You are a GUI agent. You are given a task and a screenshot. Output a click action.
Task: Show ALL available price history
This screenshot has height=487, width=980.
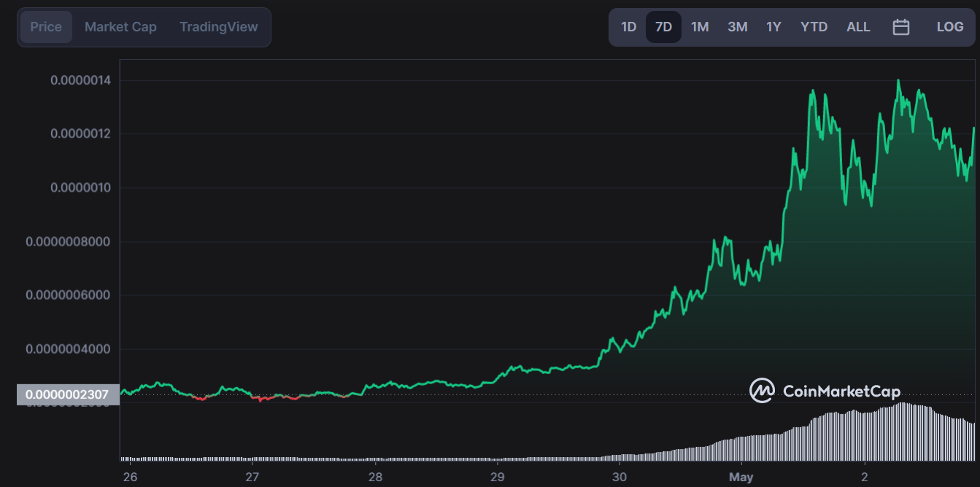[x=858, y=26]
